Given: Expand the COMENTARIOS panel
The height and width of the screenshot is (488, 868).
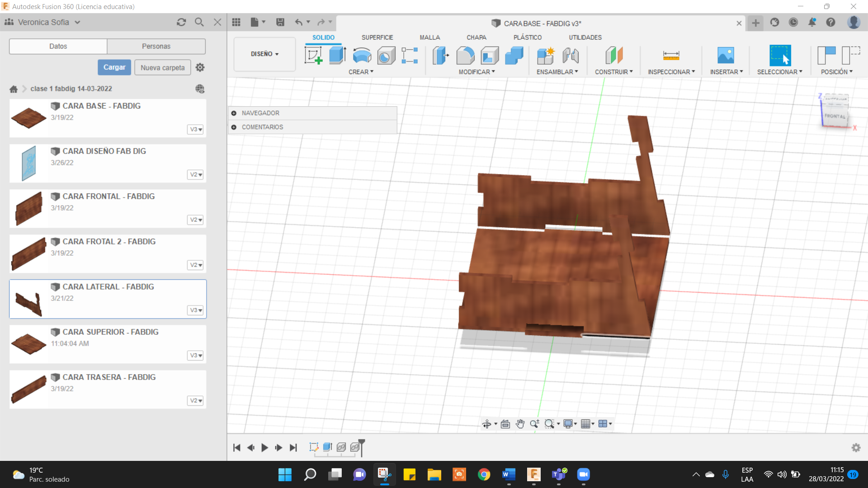Looking at the screenshot, I should [234, 127].
